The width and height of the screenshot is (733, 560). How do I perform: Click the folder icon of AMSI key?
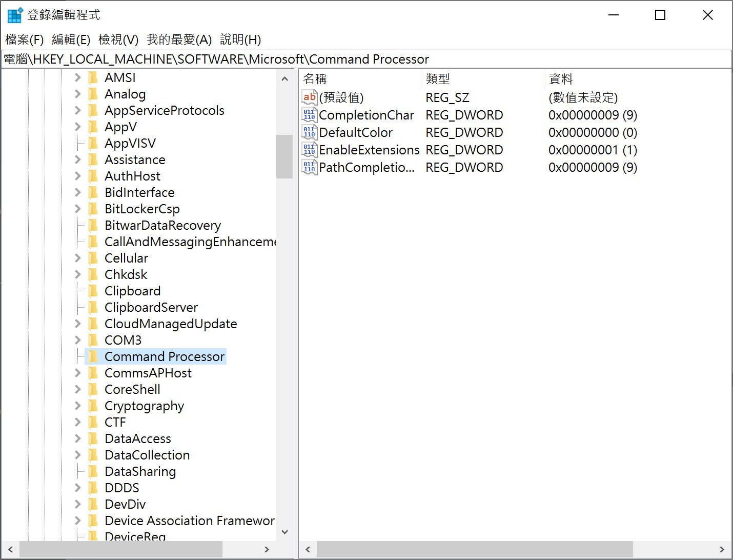point(93,77)
